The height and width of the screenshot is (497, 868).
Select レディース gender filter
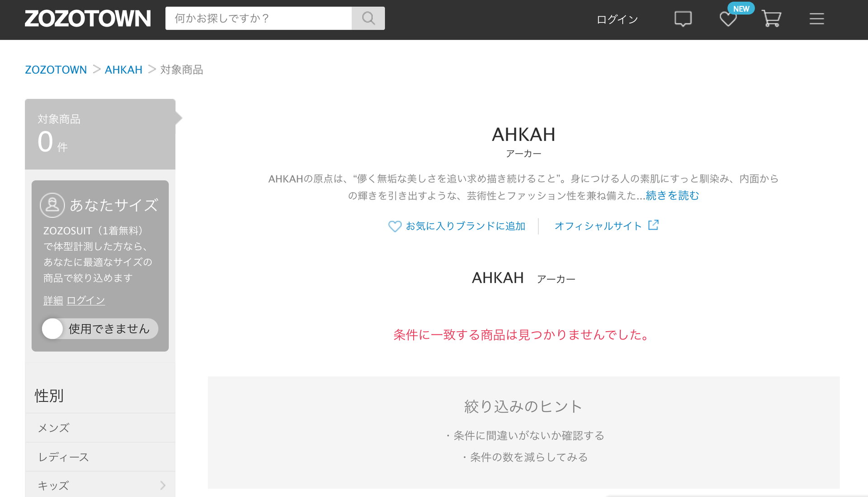tap(100, 457)
